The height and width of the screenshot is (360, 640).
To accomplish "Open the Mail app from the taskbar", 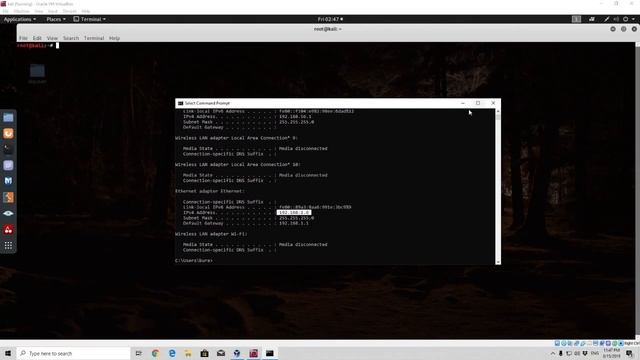I will 221,353.
